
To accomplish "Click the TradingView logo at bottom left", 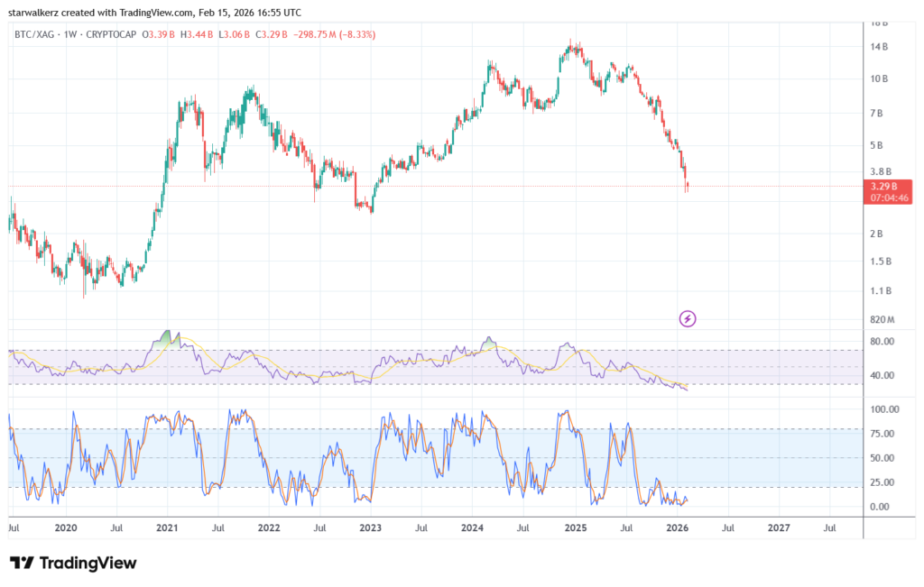I will tap(73, 563).
